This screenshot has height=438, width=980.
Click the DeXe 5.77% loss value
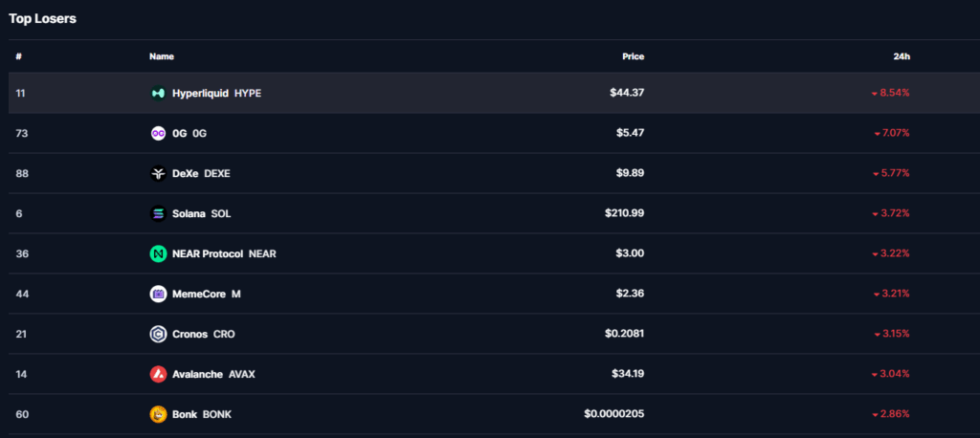pyautogui.click(x=891, y=173)
